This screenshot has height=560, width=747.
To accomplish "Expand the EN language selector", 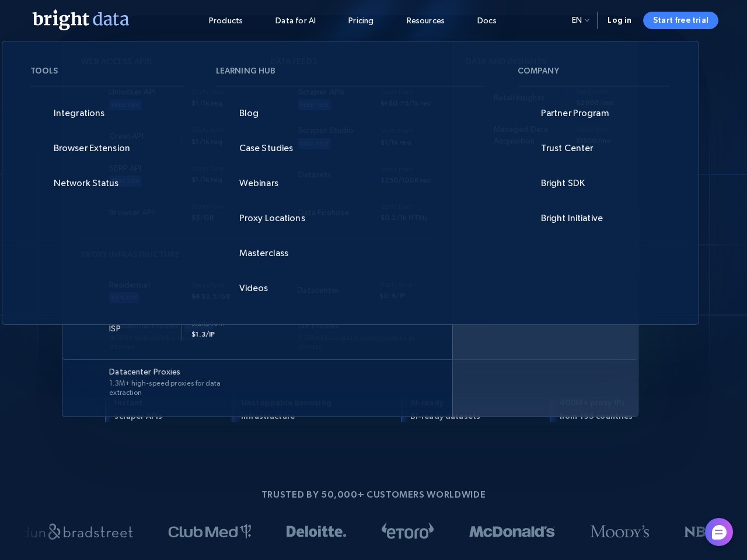I will tap(580, 20).
